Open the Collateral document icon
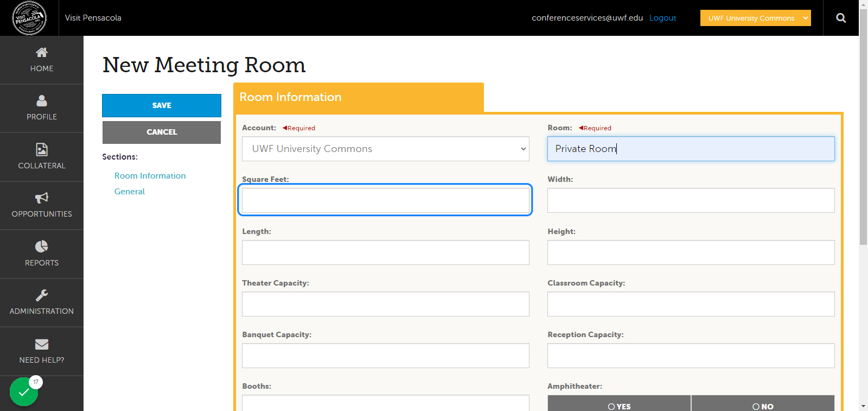 click(42, 149)
